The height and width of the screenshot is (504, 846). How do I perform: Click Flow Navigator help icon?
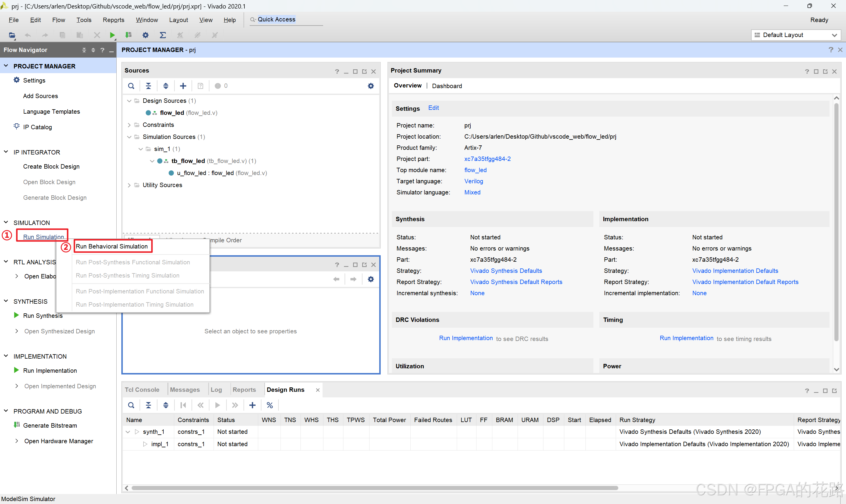tap(102, 50)
